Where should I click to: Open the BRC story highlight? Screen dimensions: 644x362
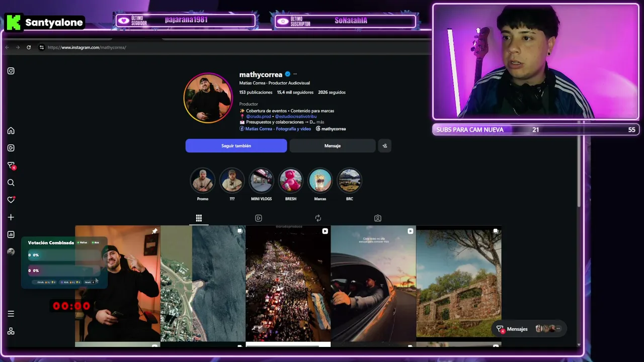(x=350, y=180)
